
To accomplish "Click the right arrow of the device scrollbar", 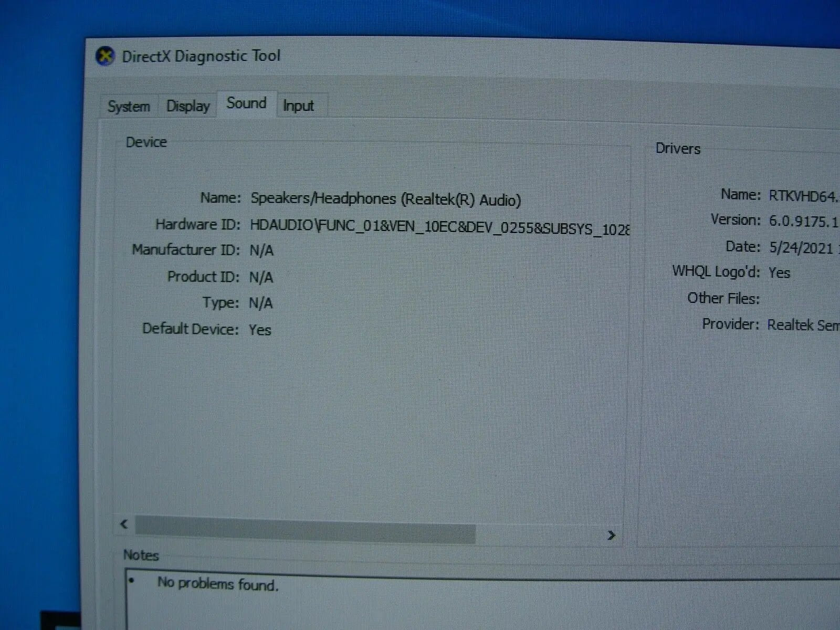I will click(x=611, y=535).
